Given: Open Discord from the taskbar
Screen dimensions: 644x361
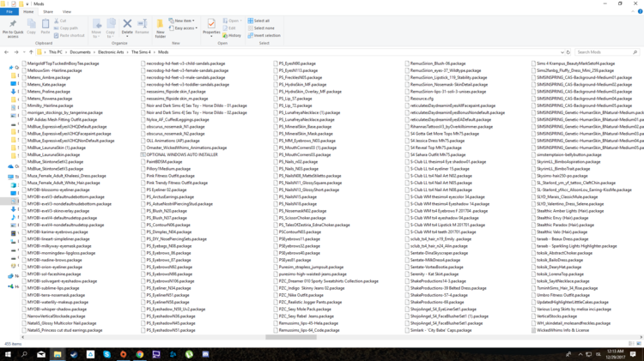Looking at the screenshot, I should 205,354.
